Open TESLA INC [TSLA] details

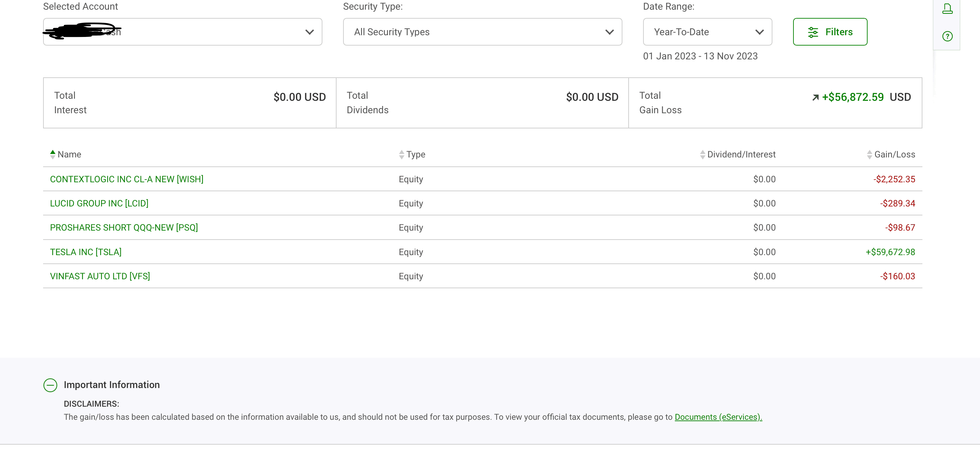click(86, 252)
